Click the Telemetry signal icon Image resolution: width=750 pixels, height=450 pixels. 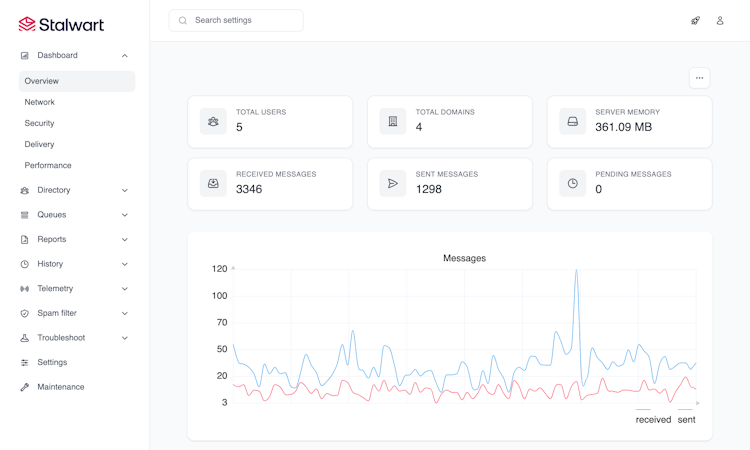(24, 289)
